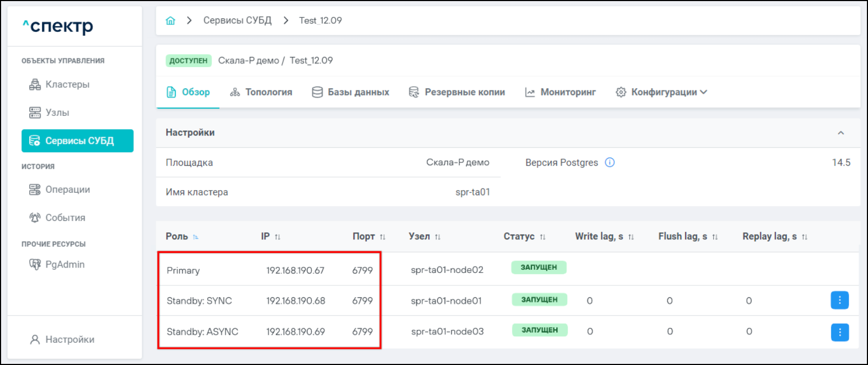The height and width of the screenshot is (365, 868).
Task: Click the home icon in breadcrumb
Action: tap(170, 21)
